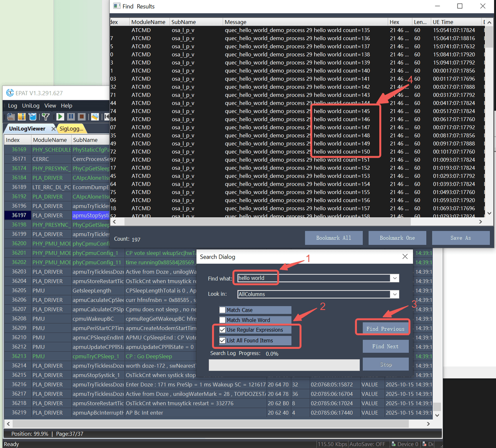Click the main log horizontal scrollbar thumb
The height and width of the screenshot is (448, 496).
tap(212, 424)
